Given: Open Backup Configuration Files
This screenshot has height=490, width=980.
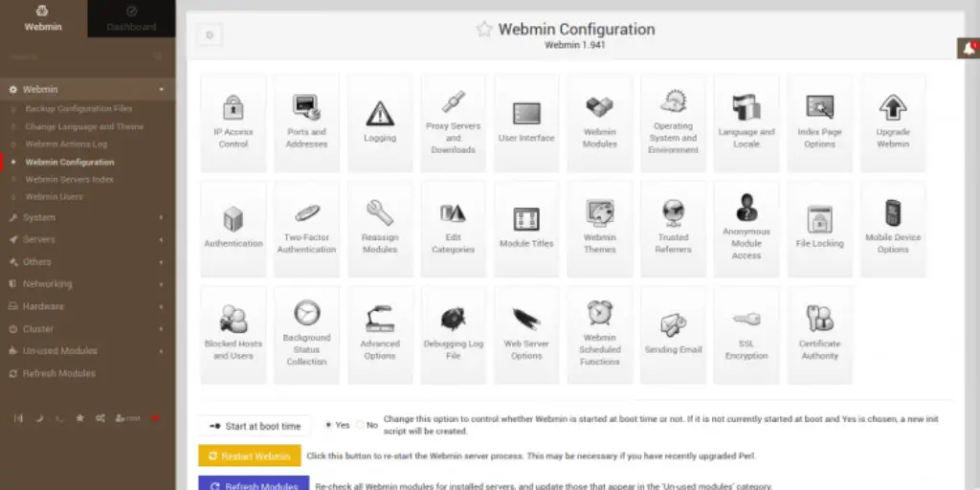Looking at the screenshot, I should (x=78, y=109).
